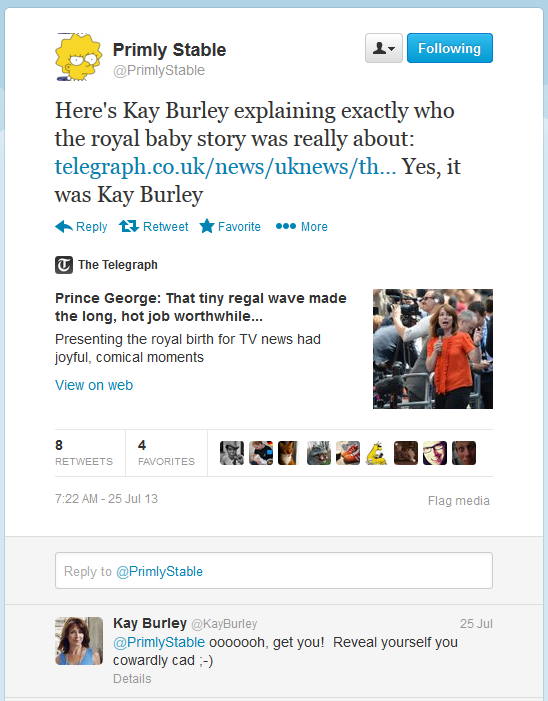Open Kay Burley's profile photo
Image resolution: width=548 pixels, height=701 pixels.
(79, 641)
